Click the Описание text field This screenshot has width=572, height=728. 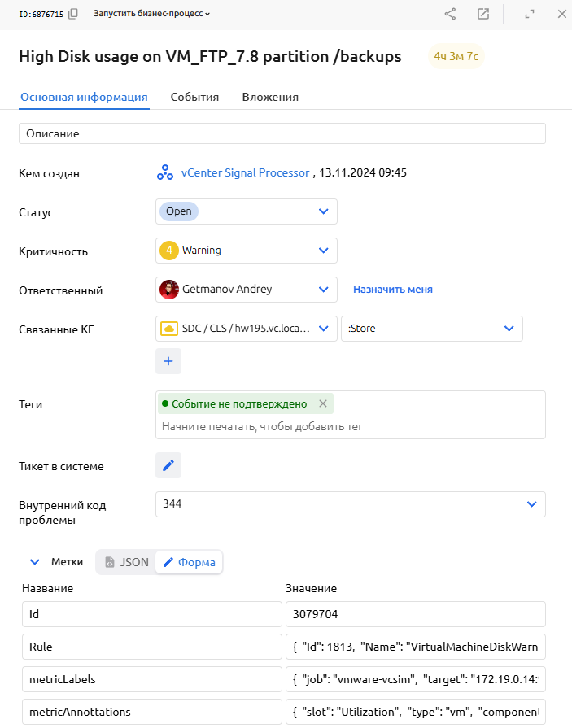pos(282,133)
